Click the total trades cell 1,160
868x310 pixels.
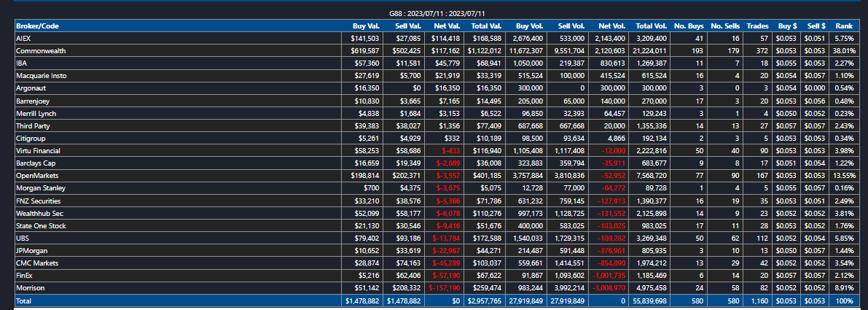point(759,302)
